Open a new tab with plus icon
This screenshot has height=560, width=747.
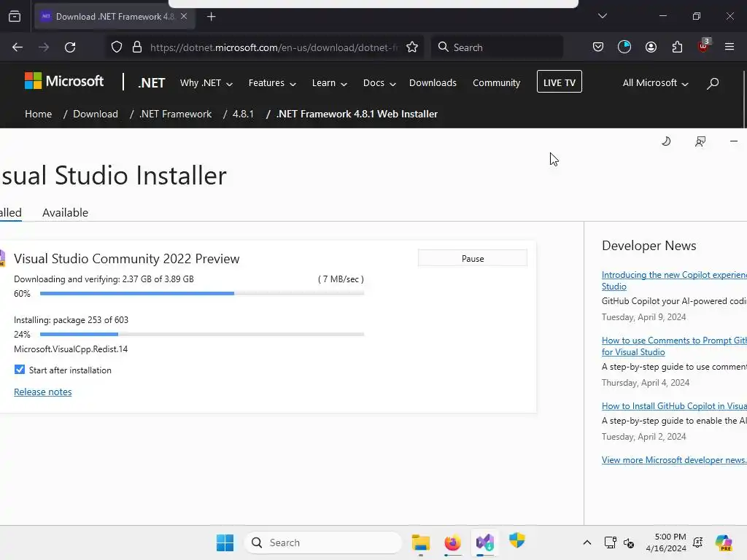[212, 17]
